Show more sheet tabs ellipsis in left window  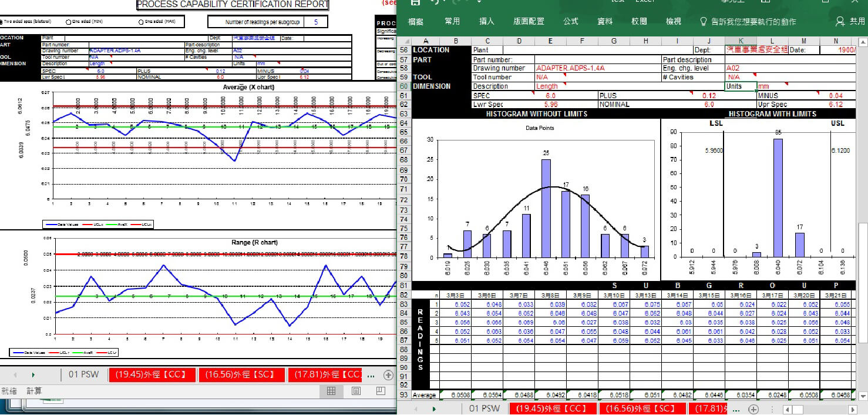(371, 375)
